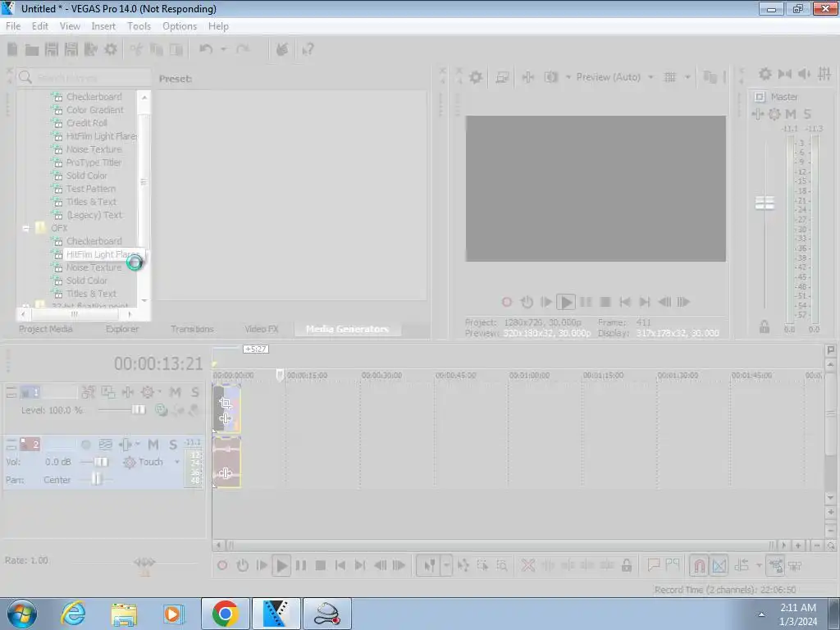
Task: Toggle Master bus Mute
Action: [x=791, y=113]
